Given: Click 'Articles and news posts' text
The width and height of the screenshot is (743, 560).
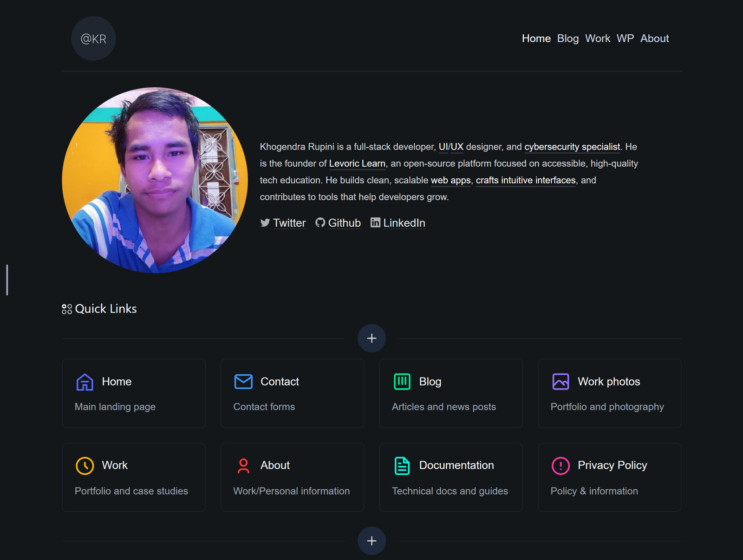Looking at the screenshot, I should tap(444, 407).
